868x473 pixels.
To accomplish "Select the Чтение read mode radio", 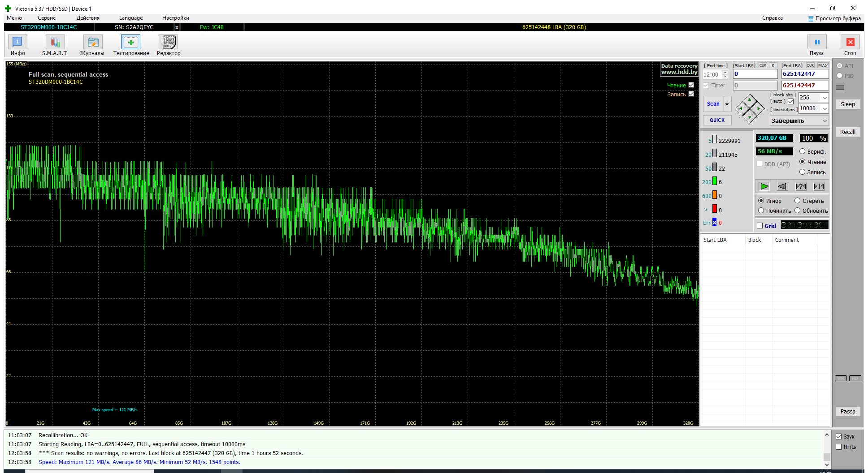I will click(802, 162).
